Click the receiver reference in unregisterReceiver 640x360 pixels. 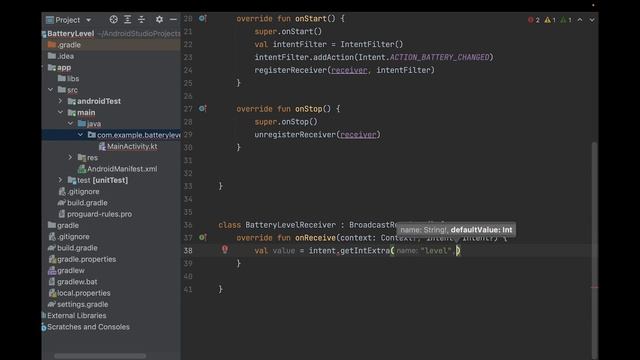(358, 135)
